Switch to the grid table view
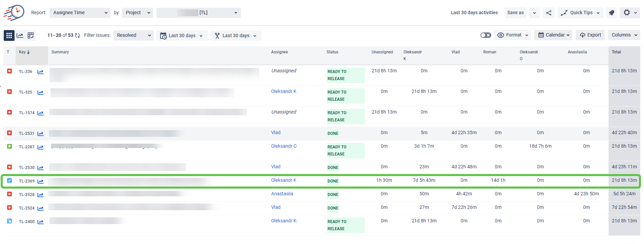Viewport: 644px width, 244px height. (9, 35)
